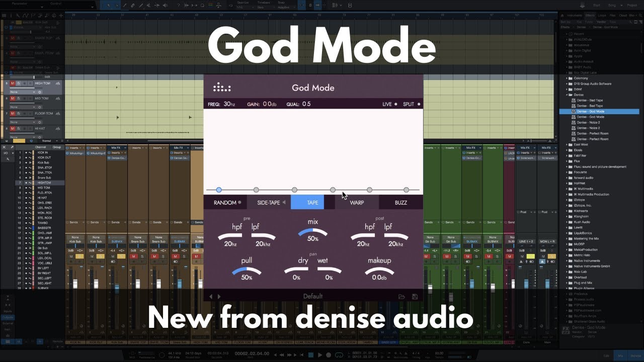The width and height of the screenshot is (644, 362).
Task: Adjust the post lpf knob
Action: 395,237
